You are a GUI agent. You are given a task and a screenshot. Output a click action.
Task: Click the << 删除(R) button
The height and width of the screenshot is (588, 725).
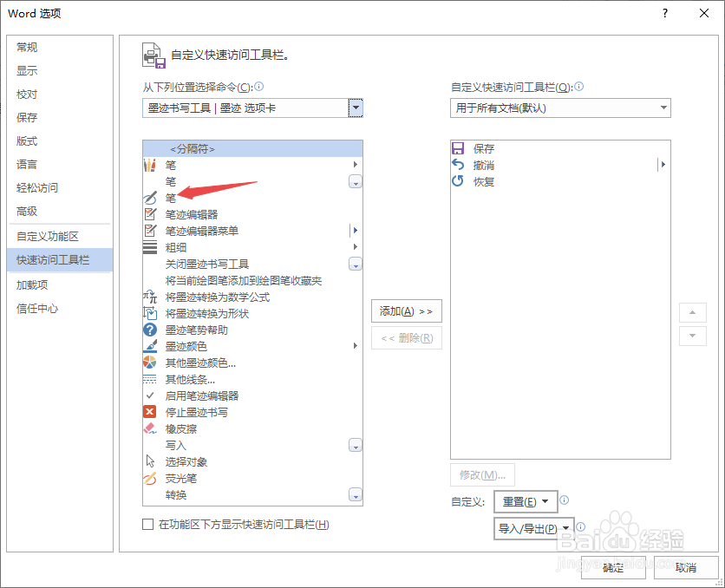(407, 338)
